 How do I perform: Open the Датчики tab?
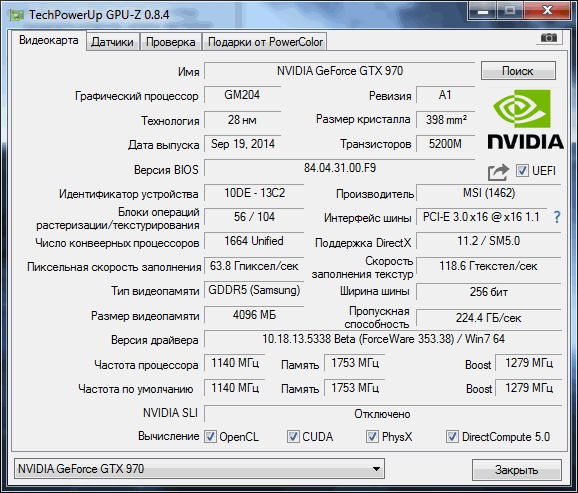(x=112, y=42)
